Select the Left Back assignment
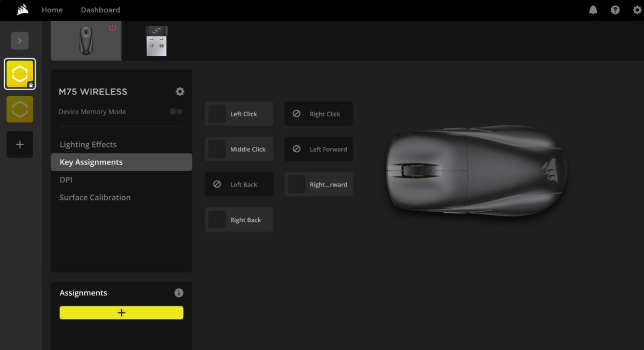 (239, 184)
